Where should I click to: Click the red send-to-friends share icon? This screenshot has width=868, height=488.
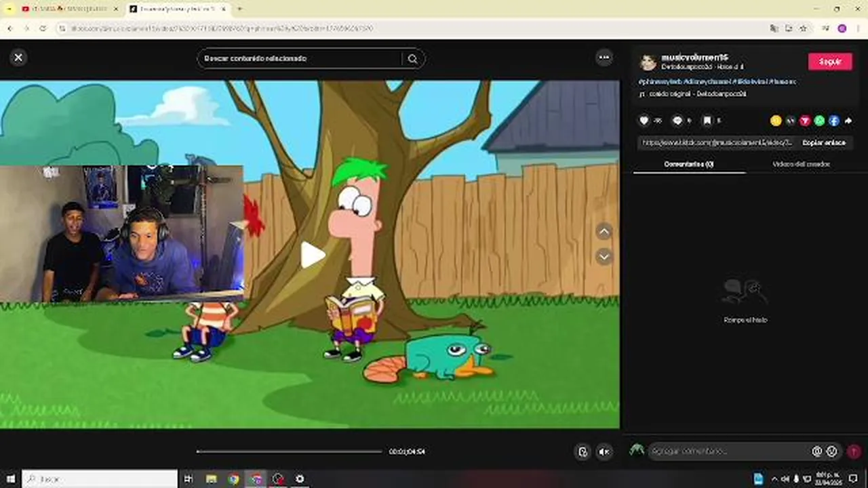[805, 121]
